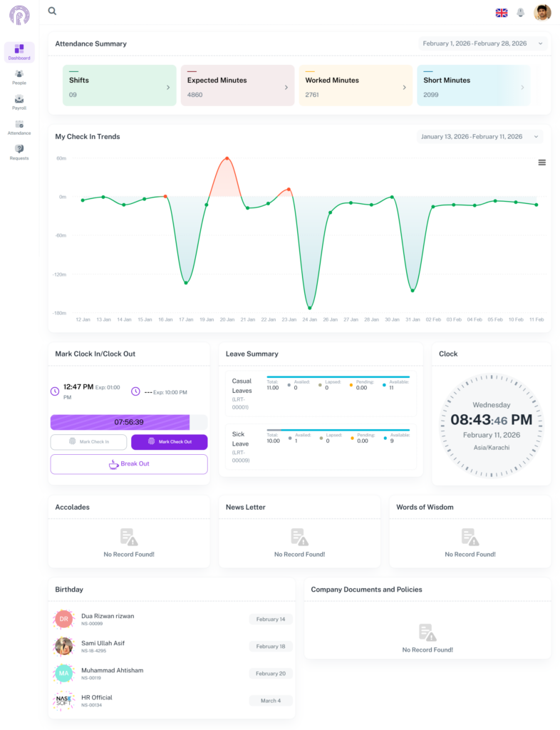This screenshot has height=730, width=560.
Task: Open the search magnifier icon
Action: tap(52, 11)
